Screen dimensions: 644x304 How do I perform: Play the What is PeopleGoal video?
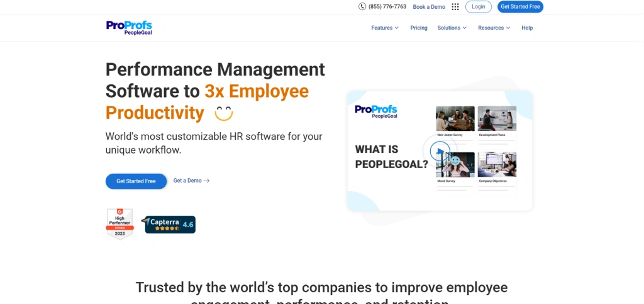[x=440, y=151]
